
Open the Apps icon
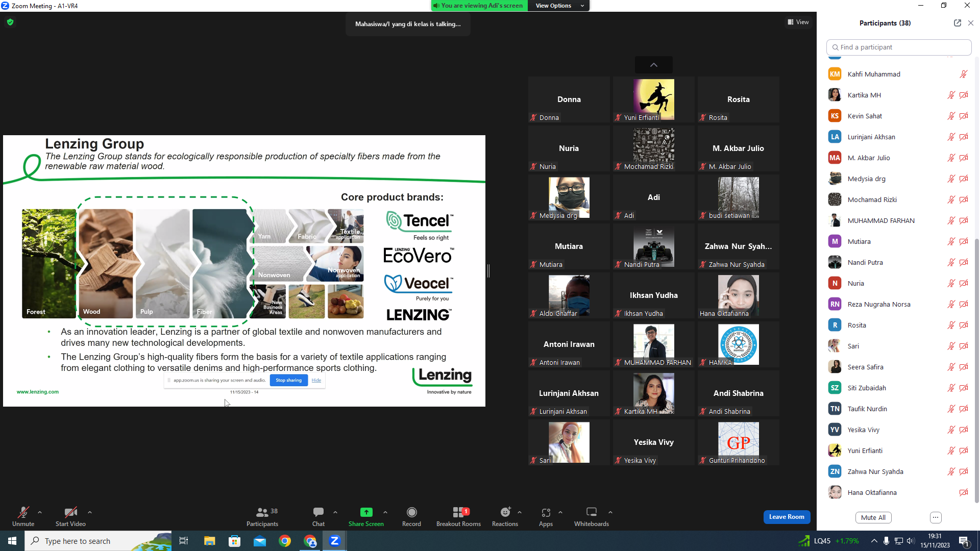(546, 512)
